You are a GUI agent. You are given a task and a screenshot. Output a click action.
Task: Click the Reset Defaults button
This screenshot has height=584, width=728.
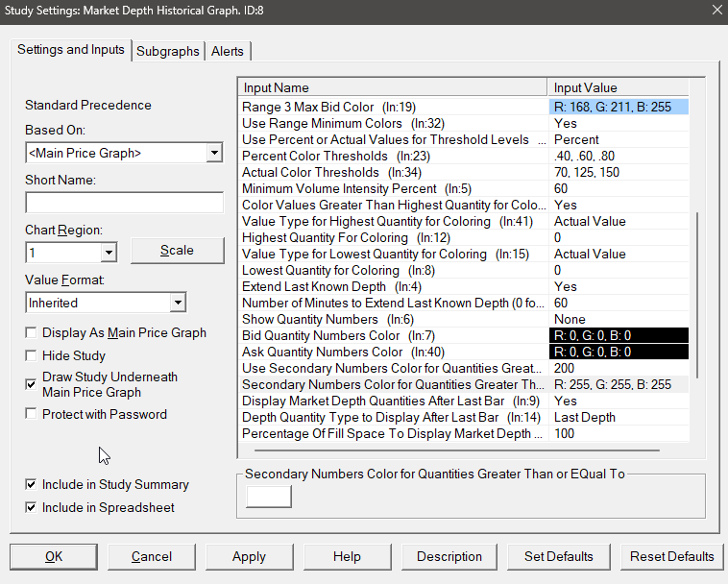[671, 556]
